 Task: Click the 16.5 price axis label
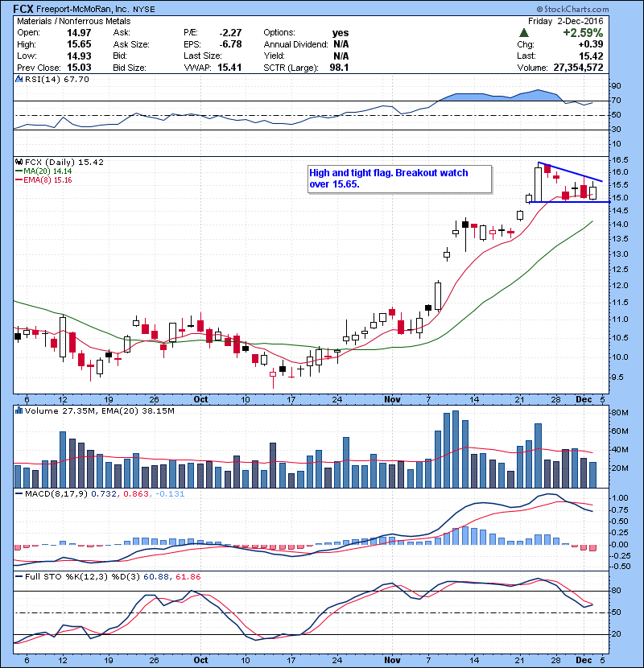tap(620, 160)
